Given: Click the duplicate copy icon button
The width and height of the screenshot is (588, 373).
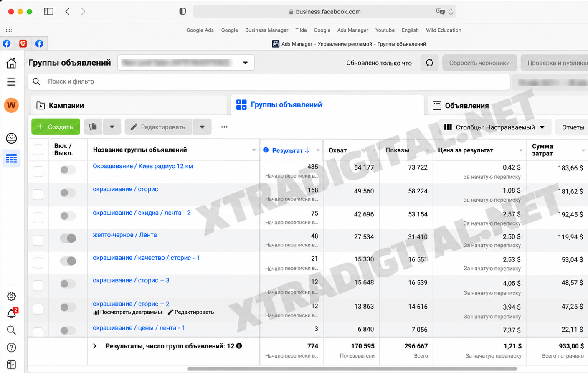Looking at the screenshot, I should tap(93, 127).
